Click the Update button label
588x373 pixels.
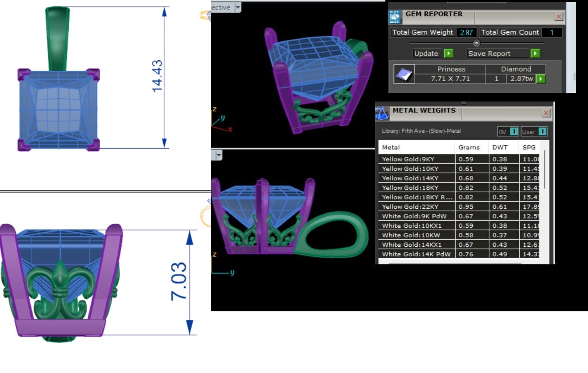click(426, 54)
